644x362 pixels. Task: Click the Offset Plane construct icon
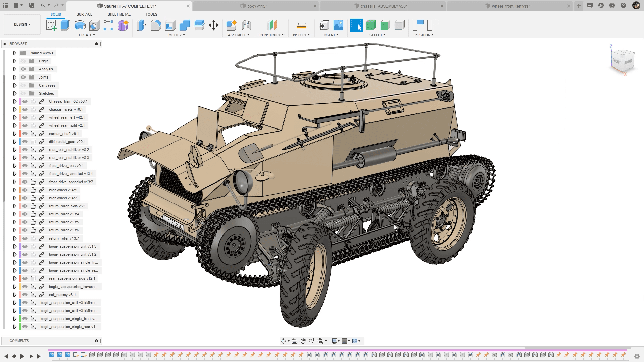coord(272,25)
